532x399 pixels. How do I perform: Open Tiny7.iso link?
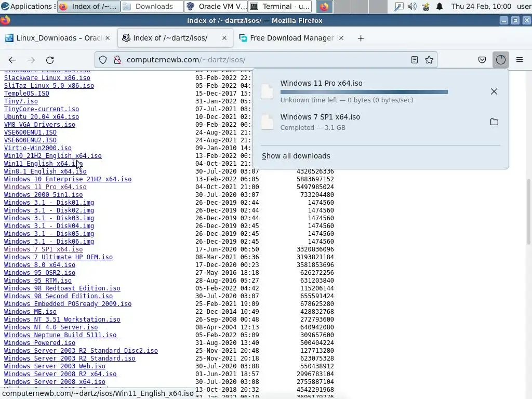(21, 101)
